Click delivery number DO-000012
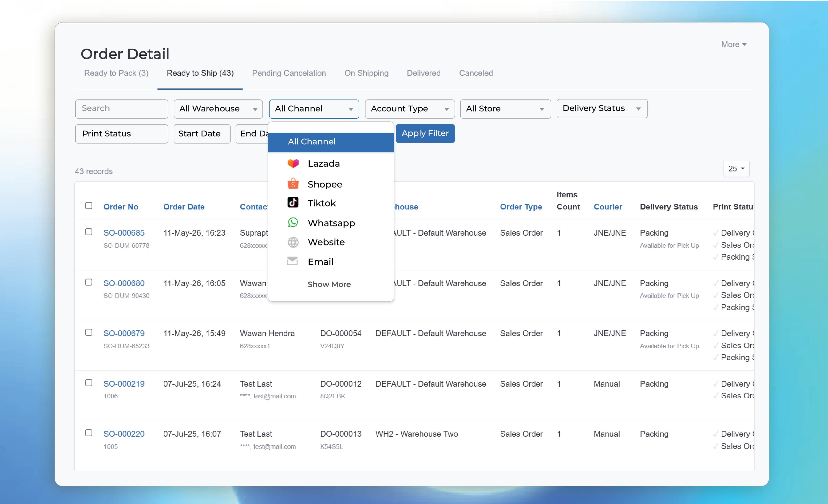This screenshot has height=504, width=828. click(x=341, y=383)
